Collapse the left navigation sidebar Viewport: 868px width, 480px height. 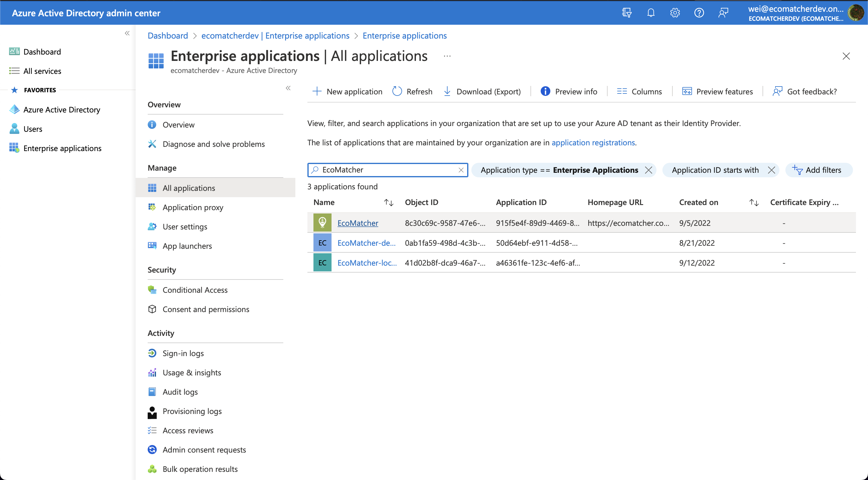click(x=127, y=33)
